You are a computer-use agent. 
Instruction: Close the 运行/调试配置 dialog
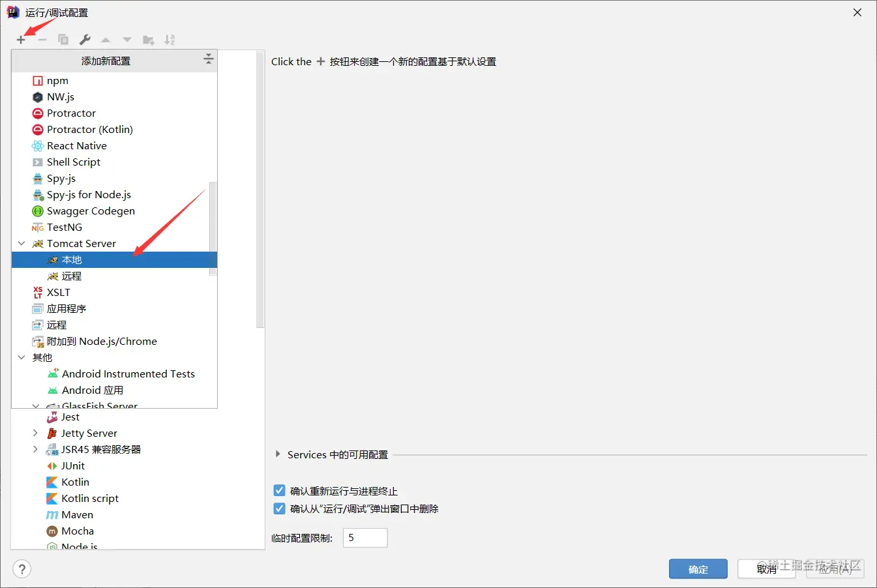pos(857,12)
